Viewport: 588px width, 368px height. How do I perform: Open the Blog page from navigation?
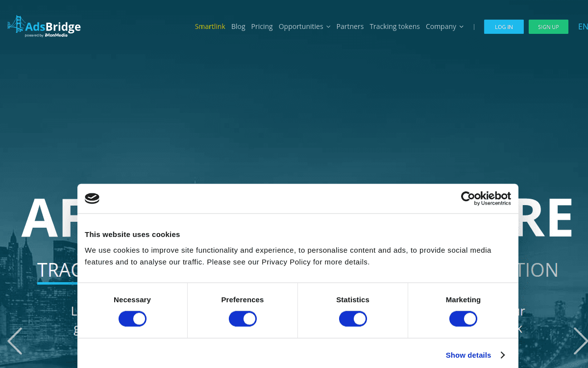238,26
